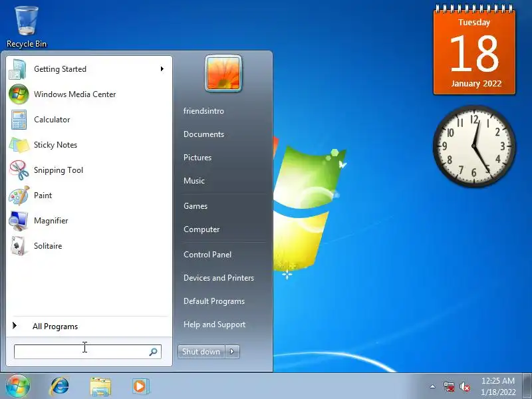Click the Windows Media Center icon
Viewport: 532px width, 399px height.
pos(19,94)
